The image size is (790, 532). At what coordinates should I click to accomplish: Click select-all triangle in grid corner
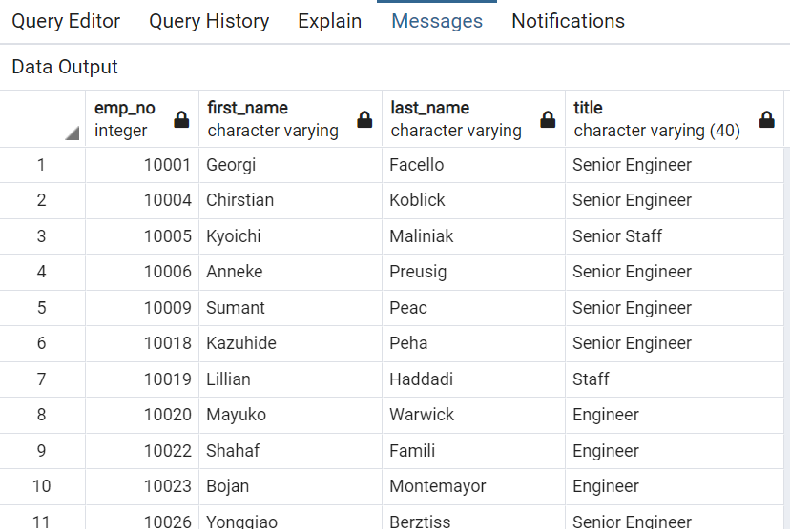73,133
